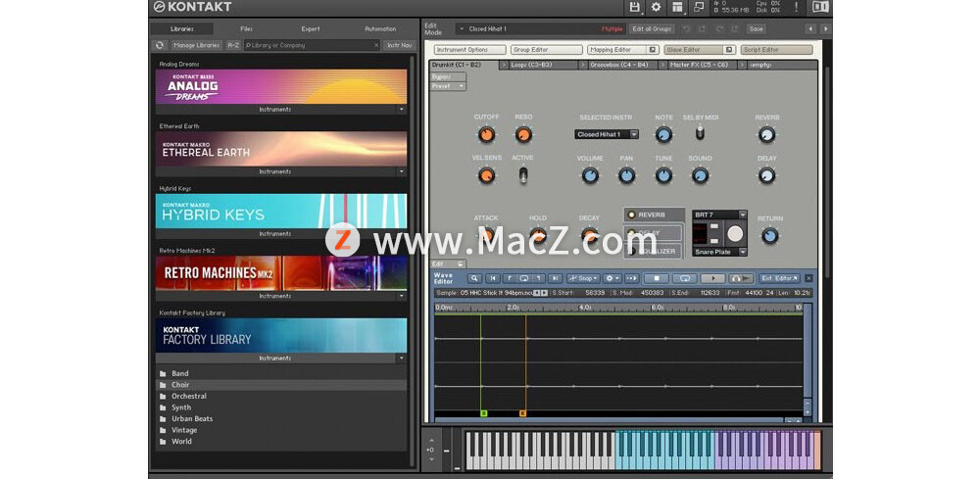Toggle the Bypass button

[x=447, y=76]
